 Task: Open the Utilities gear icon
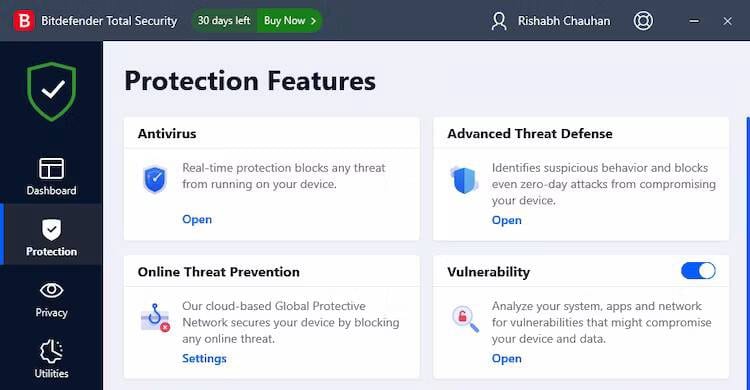51,352
